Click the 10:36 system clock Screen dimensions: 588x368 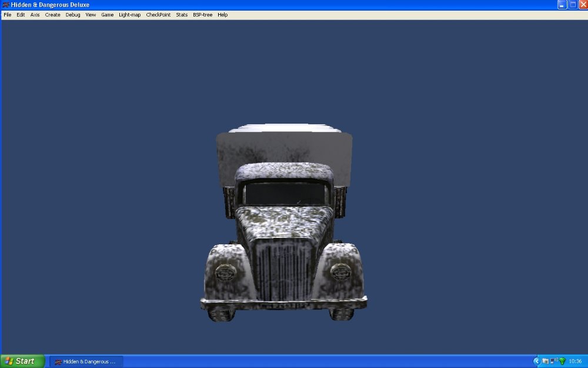(x=575, y=362)
